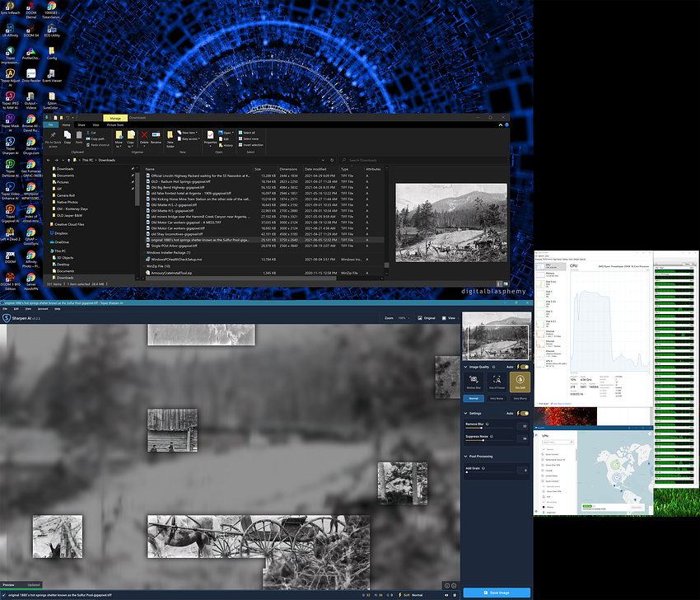Toggle Auto switch in Settings section
Image resolution: width=700 pixels, height=600 pixels.
[x=525, y=413]
